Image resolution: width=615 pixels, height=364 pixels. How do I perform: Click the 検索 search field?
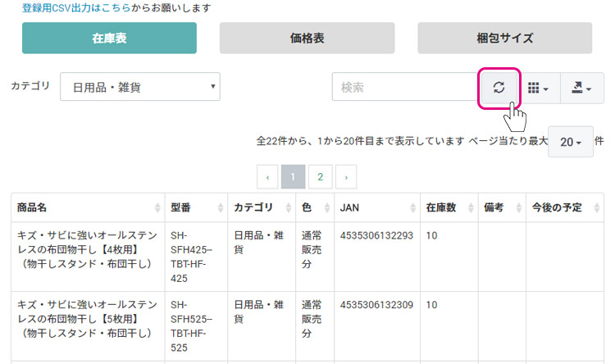point(406,87)
